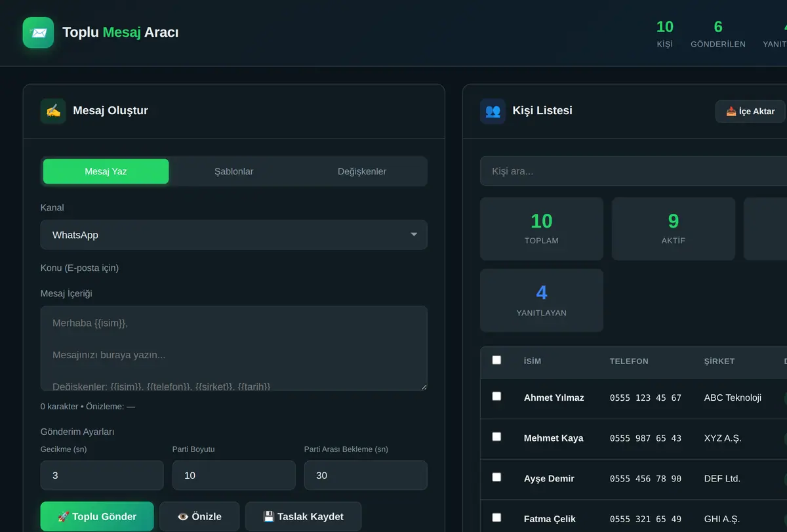
Task: Click phone number 0555 987 65 43
Action: (x=645, y=438)
